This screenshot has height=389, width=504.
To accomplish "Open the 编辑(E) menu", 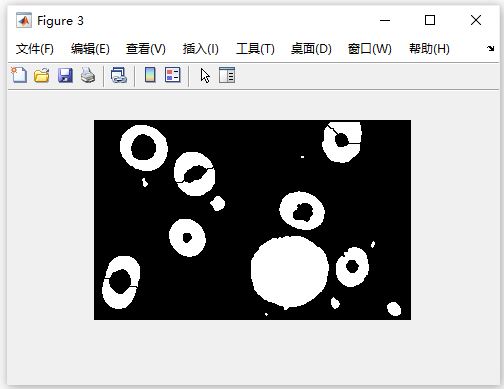I will pos(90,49).
